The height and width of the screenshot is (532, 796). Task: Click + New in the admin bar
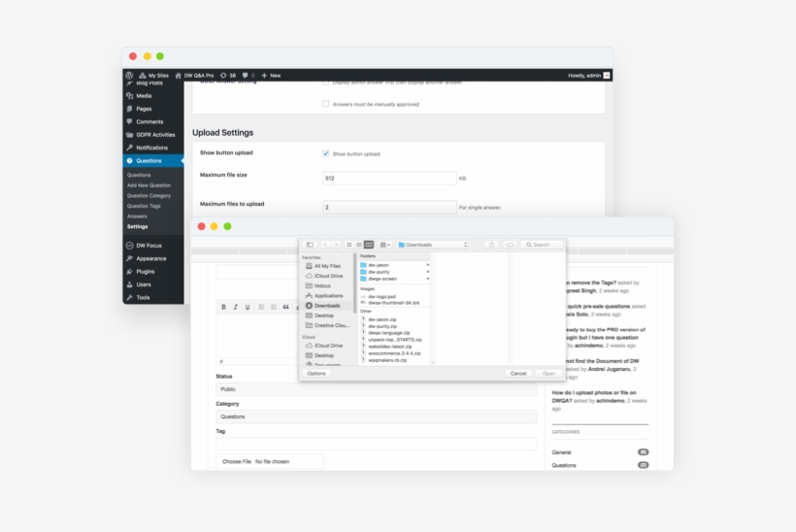coord(271,75)
